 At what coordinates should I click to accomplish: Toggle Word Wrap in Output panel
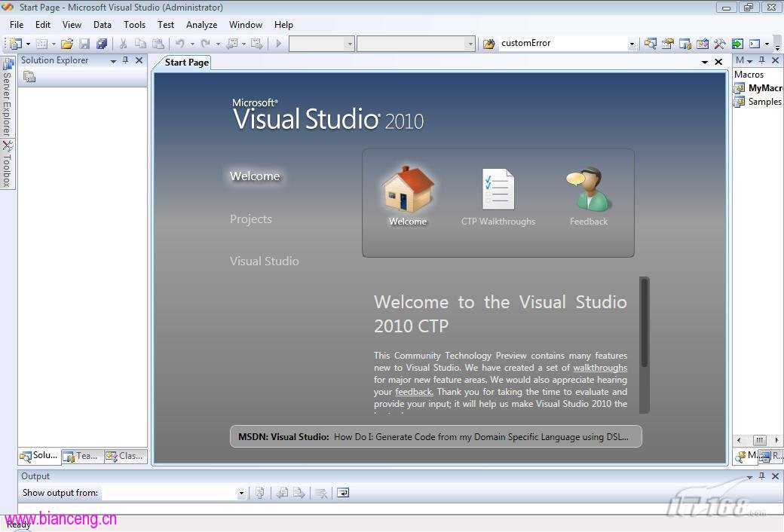click(343, 493)
